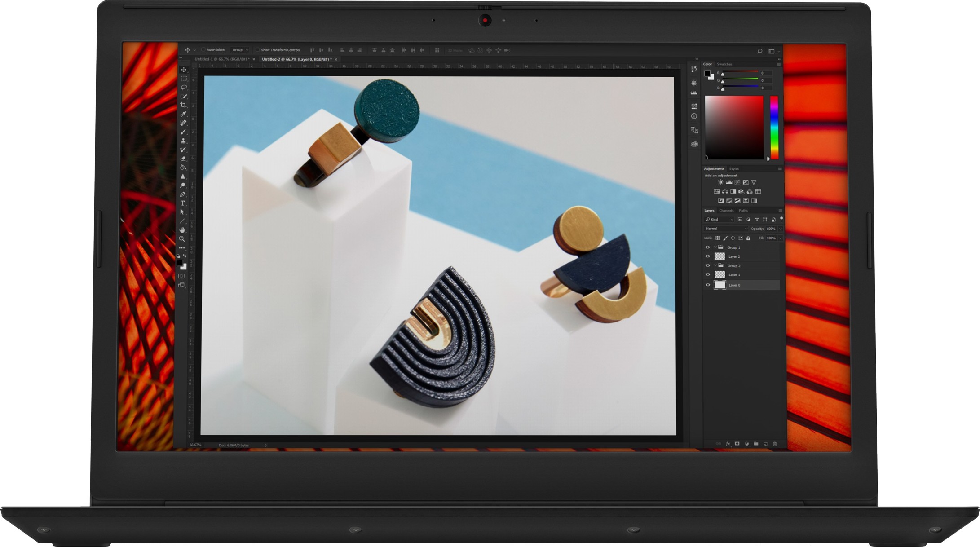Image resolution: width=980 pixels, height=547 pixels.
Task: Choose the Clone Stamp tool
Action: click(x=183, y=141)
